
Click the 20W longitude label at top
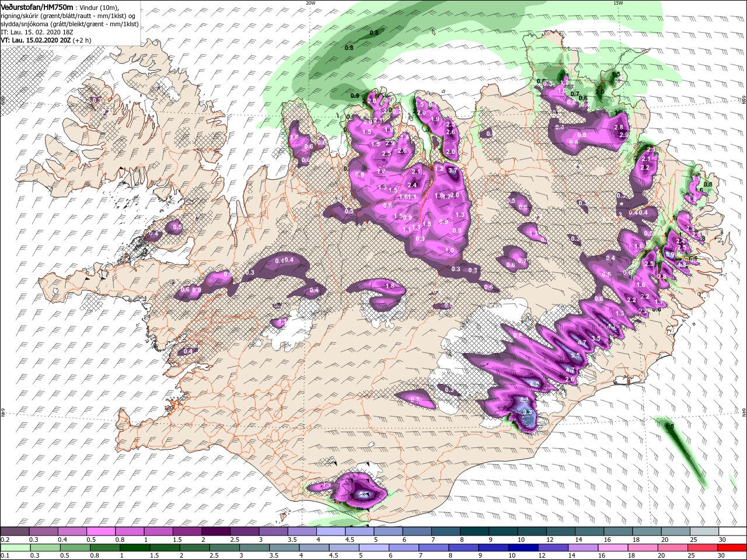tap(310, 3)
